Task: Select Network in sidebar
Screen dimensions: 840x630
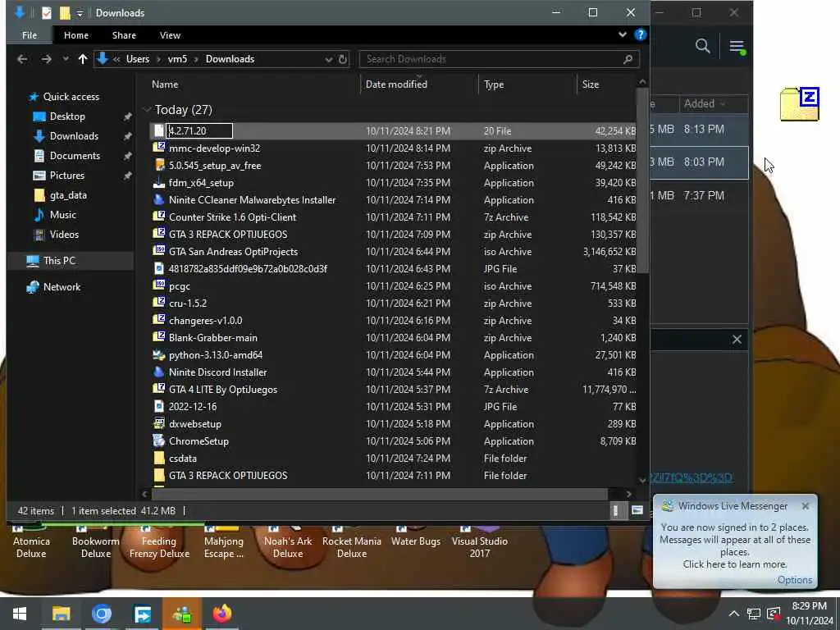Action: click(x=62, y=287)
